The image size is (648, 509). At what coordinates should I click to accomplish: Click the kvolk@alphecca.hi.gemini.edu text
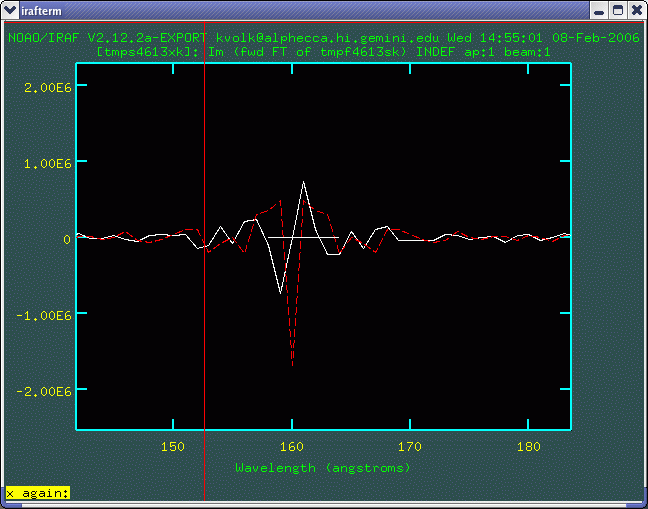(329, 38)
